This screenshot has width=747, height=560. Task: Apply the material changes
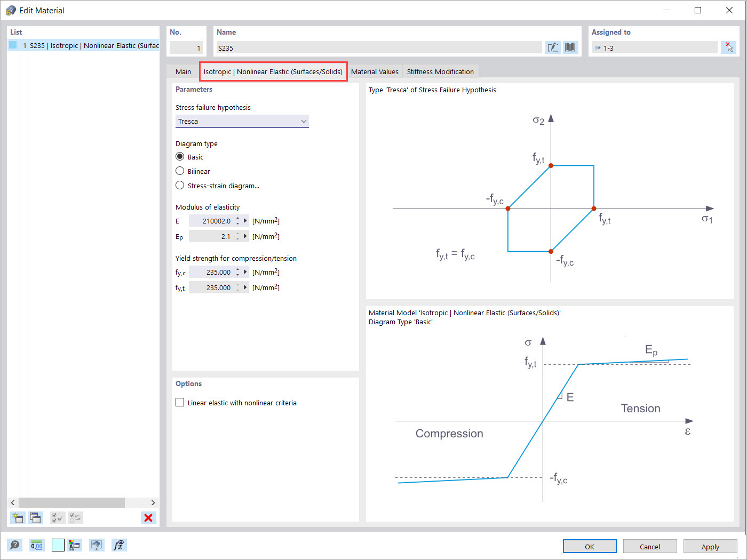710,546
